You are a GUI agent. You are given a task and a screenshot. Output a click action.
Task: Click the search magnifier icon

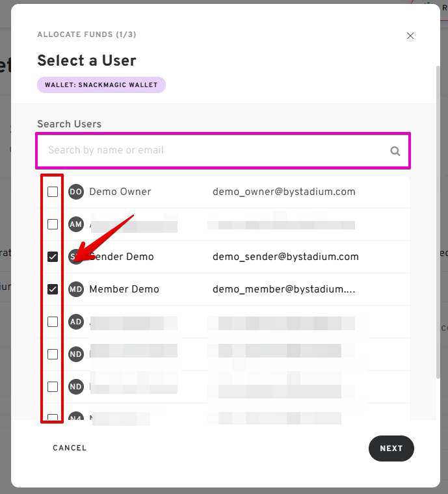[395, 151]
